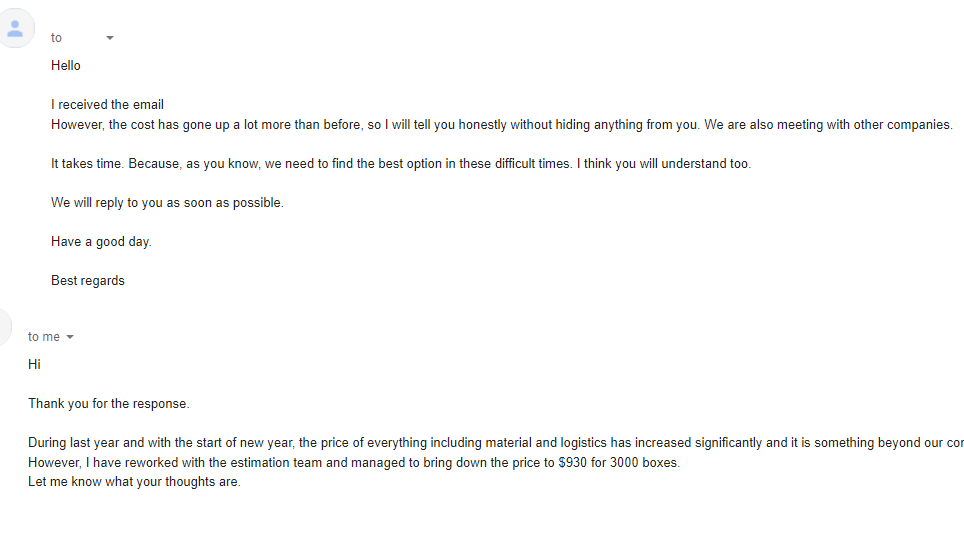Click the sentence starting 'During last year'

pos(496,443)
